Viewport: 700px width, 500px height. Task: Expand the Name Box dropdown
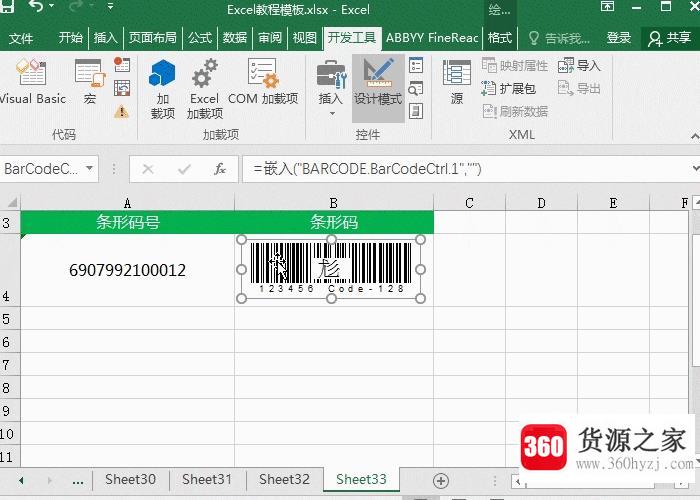tap(89, 169)
